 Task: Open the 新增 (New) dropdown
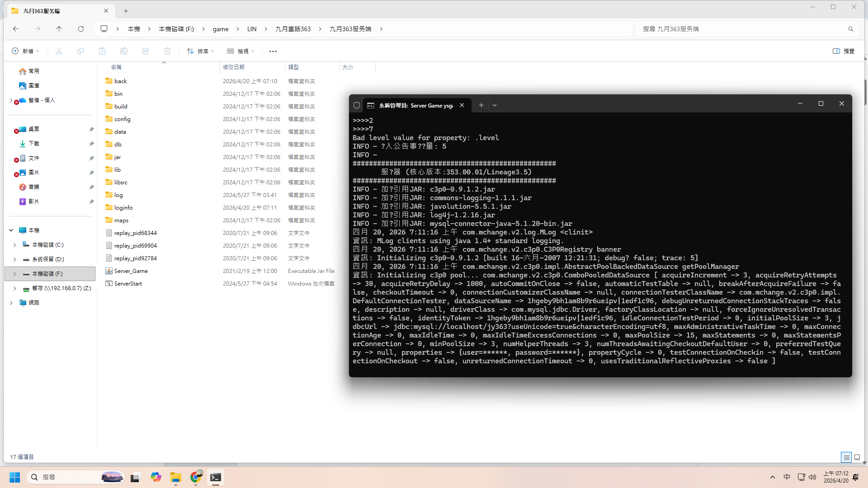(x=25, y=51)
